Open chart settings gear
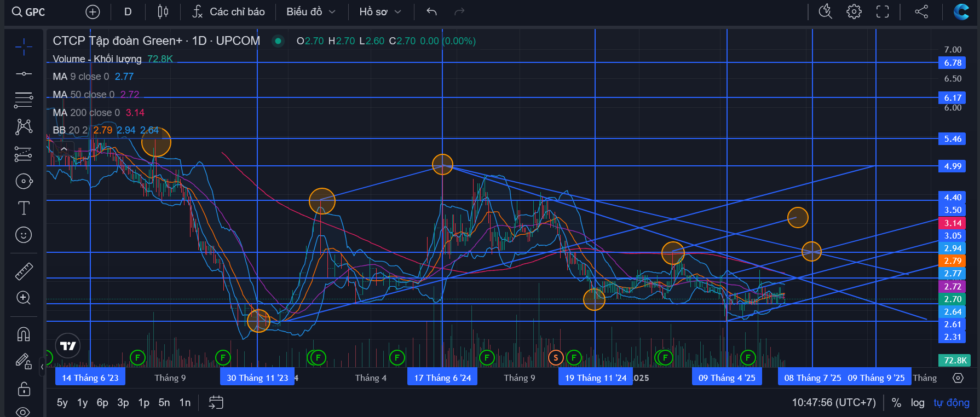 854,11
